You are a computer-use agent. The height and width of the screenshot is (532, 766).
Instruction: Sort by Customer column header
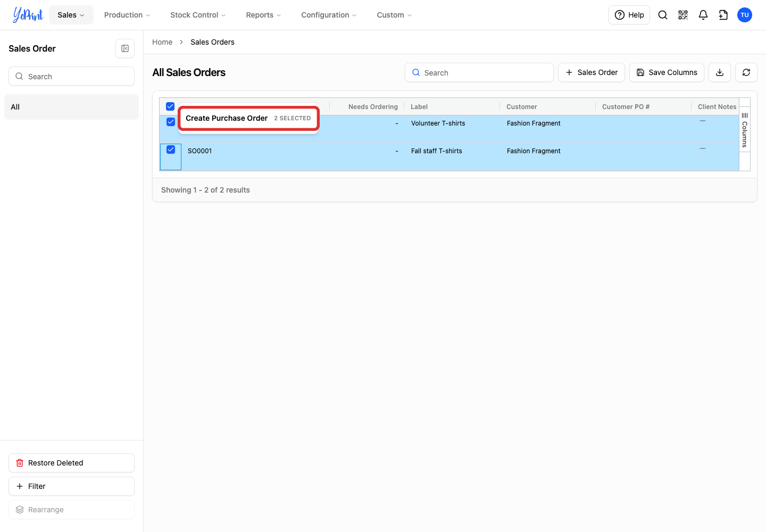[522, 107]
